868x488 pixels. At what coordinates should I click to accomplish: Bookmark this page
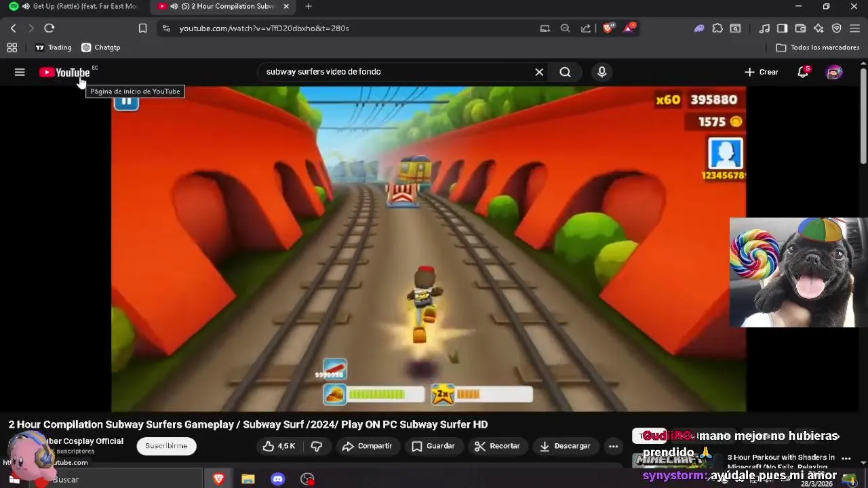pyautogui.click(x=142, y=28)
